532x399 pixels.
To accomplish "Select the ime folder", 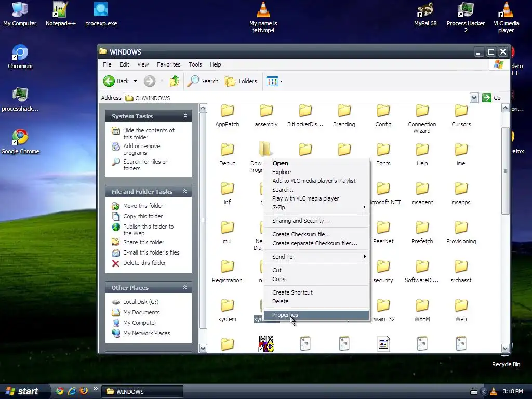I will [461, 154].
